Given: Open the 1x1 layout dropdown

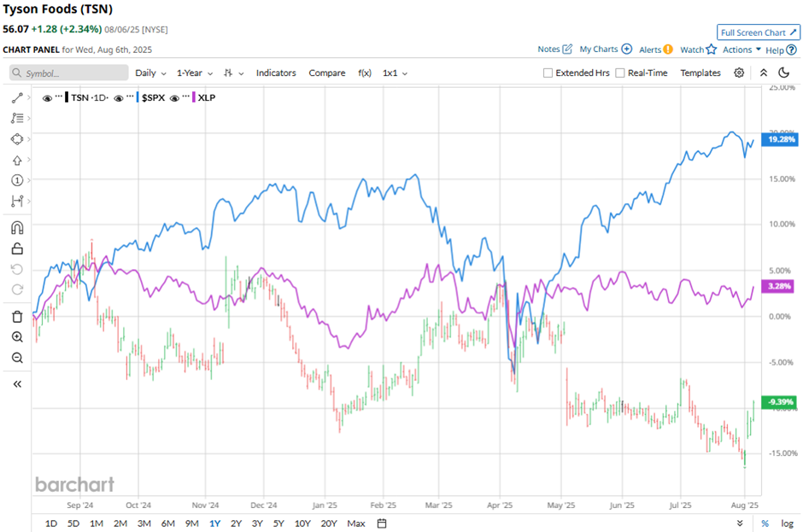Looking at the screenshot, I should point(395,73).
